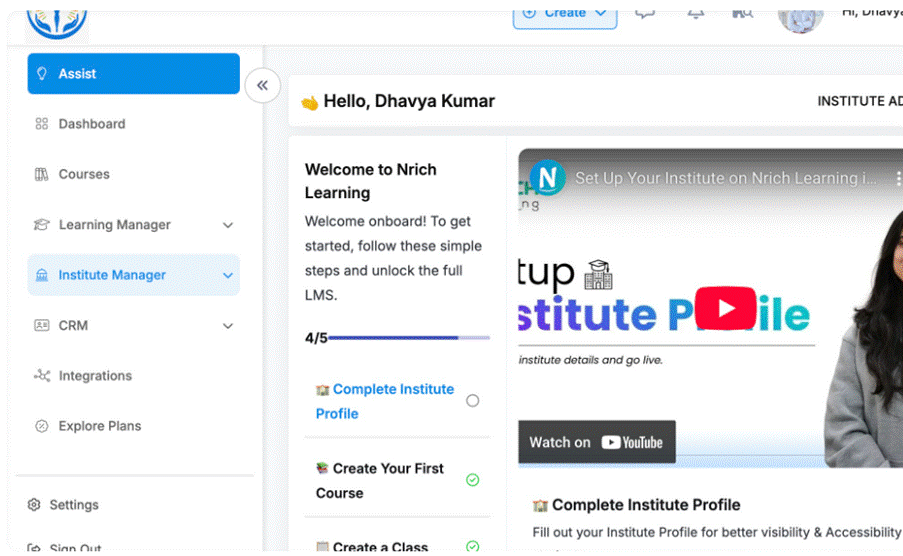
Task: Open Settings using the gear icon
Action: point(34,505)
